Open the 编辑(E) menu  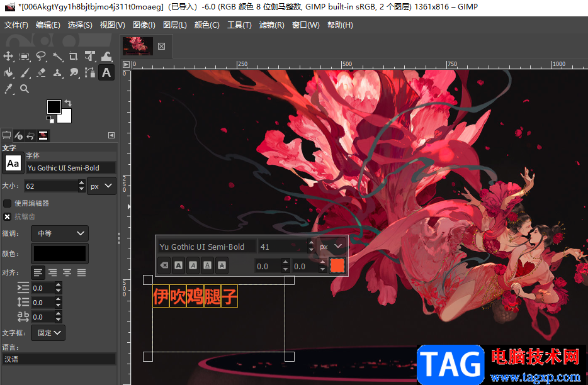[48, 25]
